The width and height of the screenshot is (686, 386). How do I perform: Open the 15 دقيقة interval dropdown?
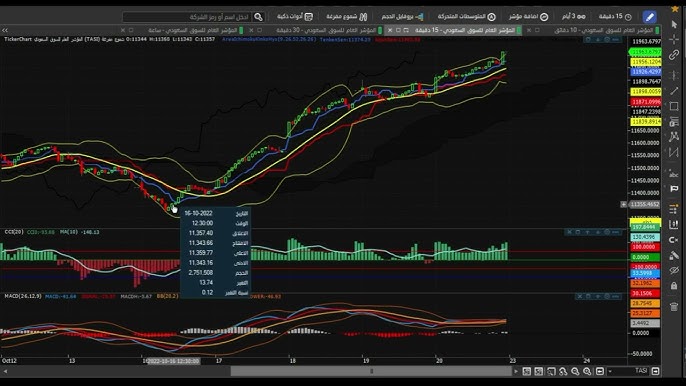click(615, 17)
